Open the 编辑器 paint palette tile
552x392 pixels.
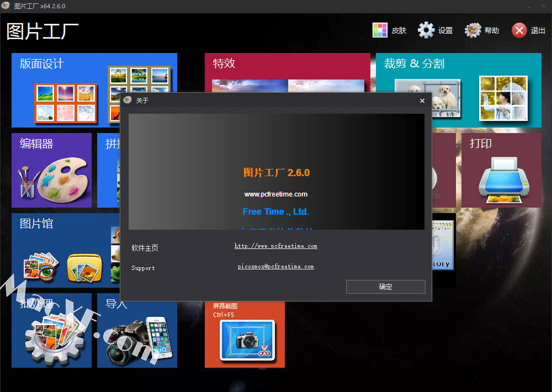click(x=51, y=171)
